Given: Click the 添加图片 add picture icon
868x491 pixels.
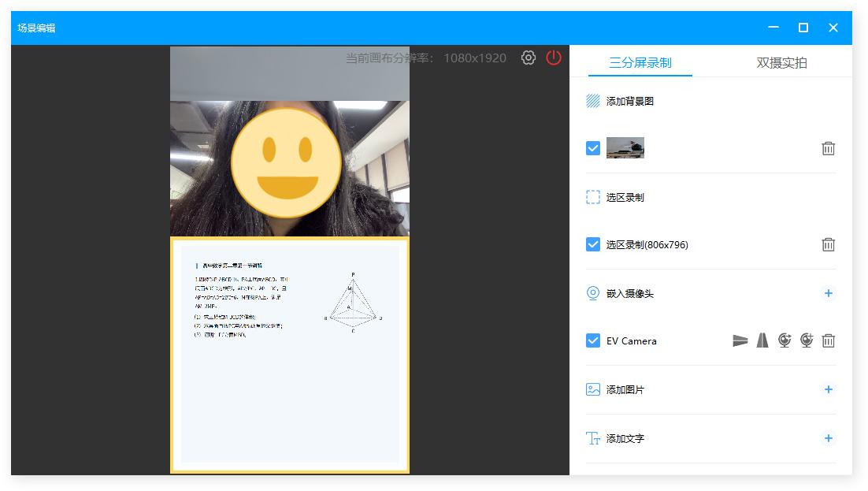Looking at the screenshot, I should click(593, 389).
